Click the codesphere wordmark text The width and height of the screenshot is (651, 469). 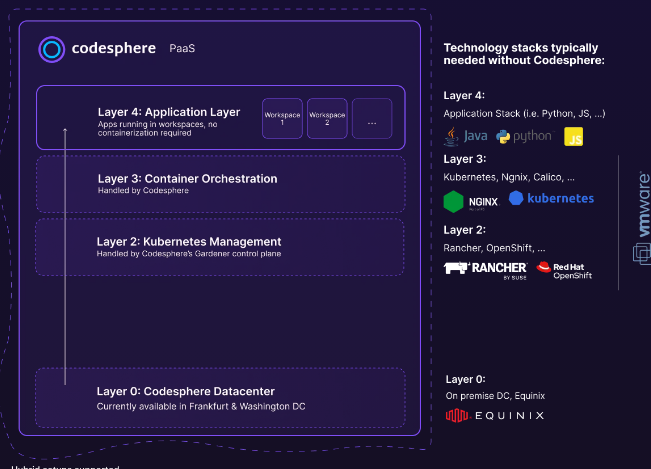click(114, 49)
